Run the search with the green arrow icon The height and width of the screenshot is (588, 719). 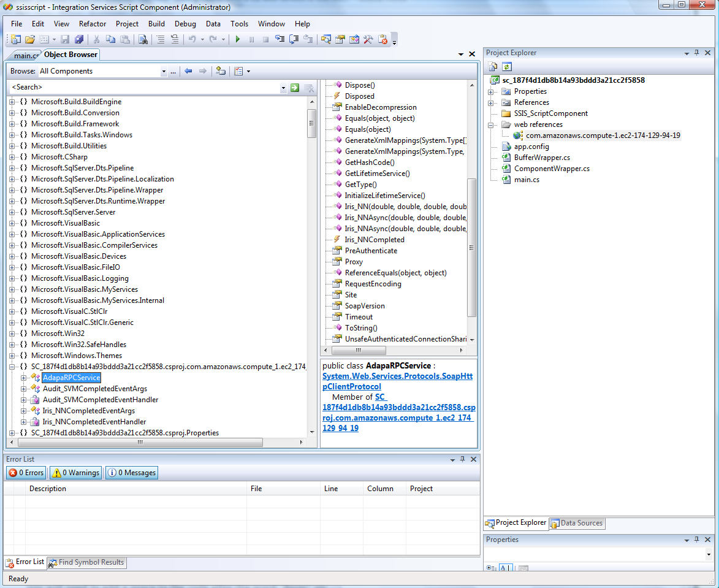click(x=295, y=87)
